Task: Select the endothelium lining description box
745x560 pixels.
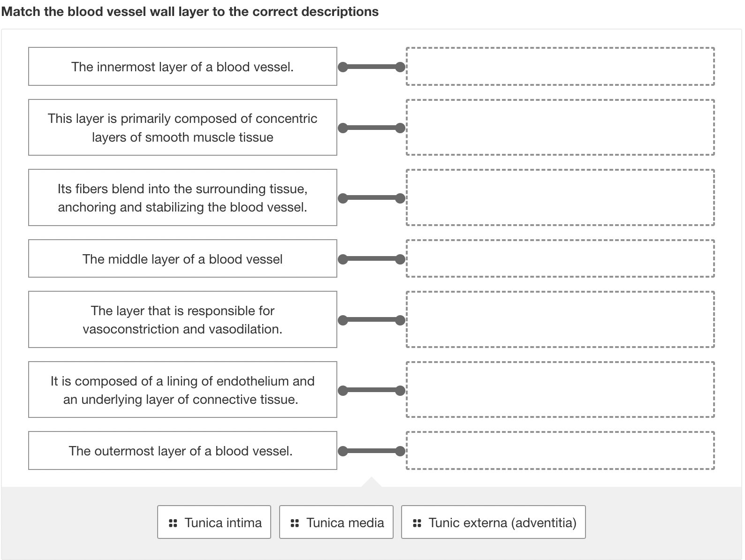Action: [x=182, y=390]
